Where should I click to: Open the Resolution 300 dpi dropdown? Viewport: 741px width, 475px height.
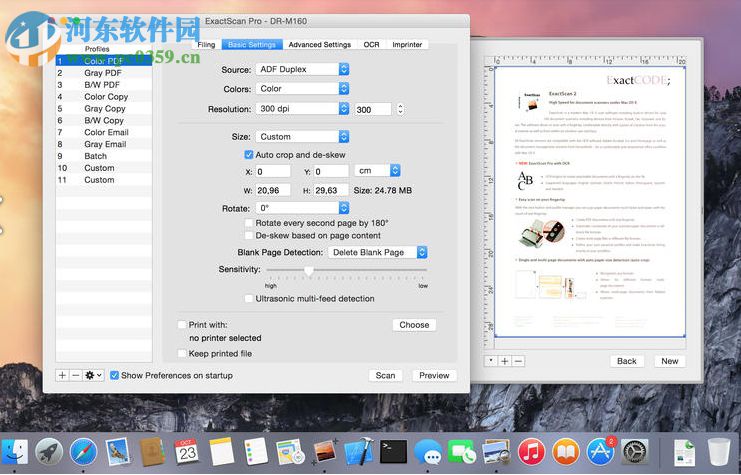pyautogui.click(x=302, y=108)
